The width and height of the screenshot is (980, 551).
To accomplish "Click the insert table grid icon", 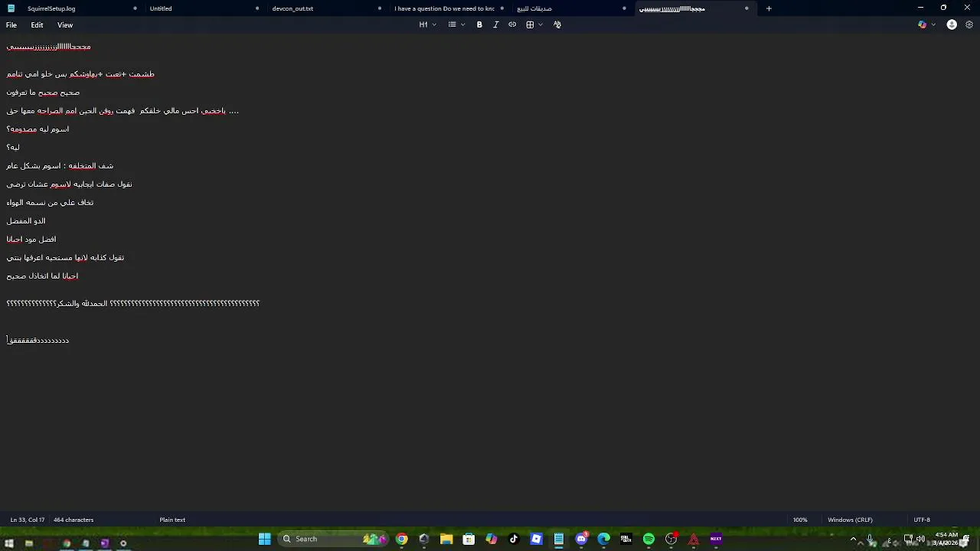I will [530, 24].
